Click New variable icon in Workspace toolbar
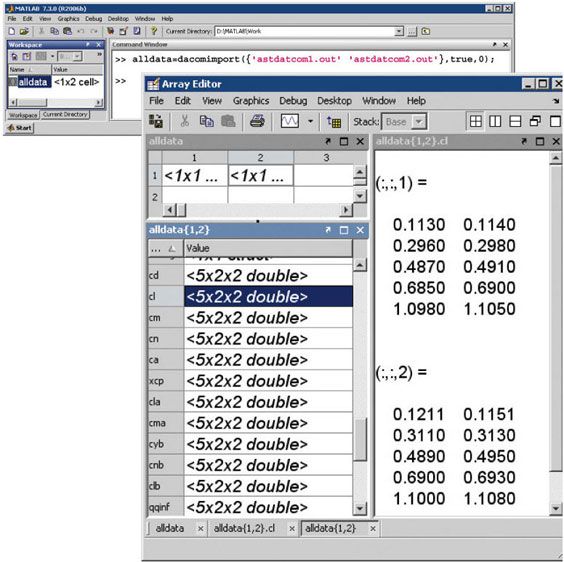 [14, 56]
